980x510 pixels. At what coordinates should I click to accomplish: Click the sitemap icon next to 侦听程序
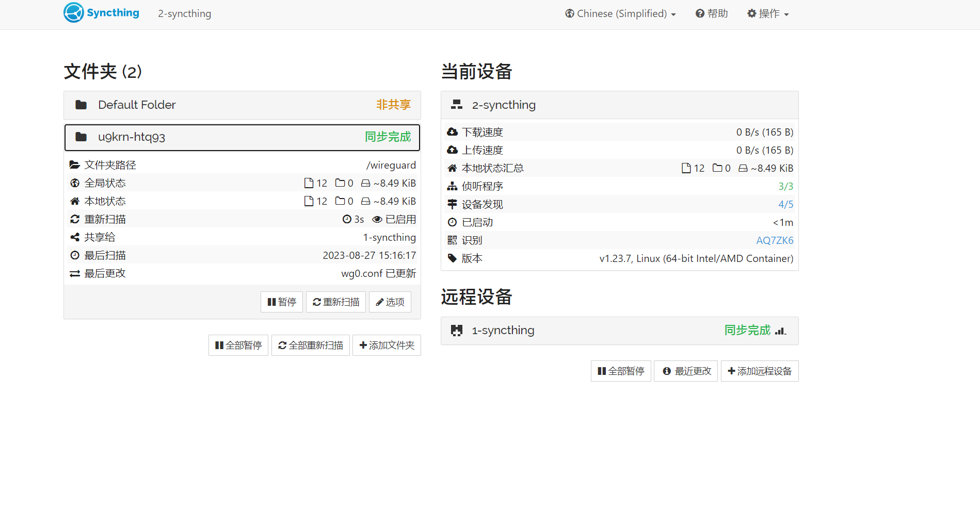pos(453,186)
